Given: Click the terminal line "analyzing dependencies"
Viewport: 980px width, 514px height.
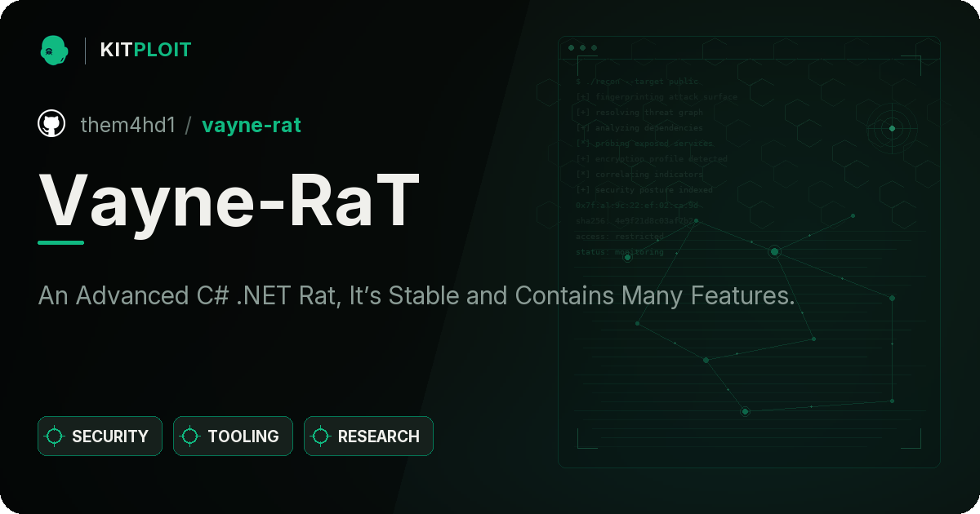Looking at the screenshot, I should 639,128.
